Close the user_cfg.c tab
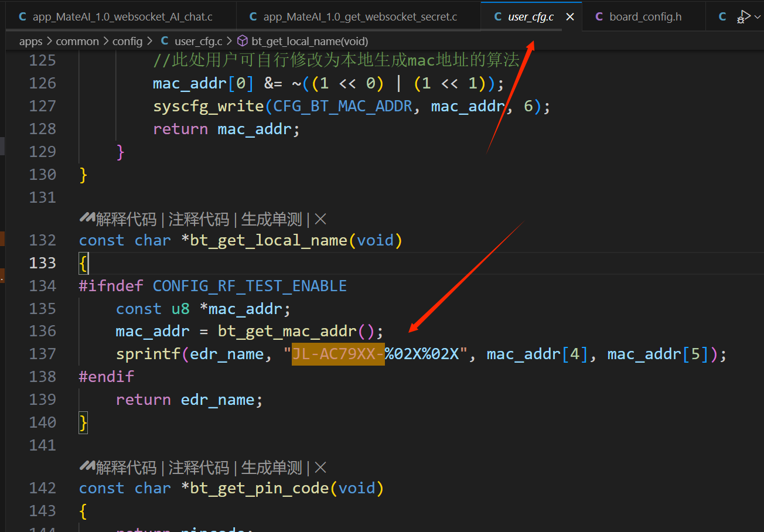Image resolution: width=764 pixels, height=532 pixels. 570,17
